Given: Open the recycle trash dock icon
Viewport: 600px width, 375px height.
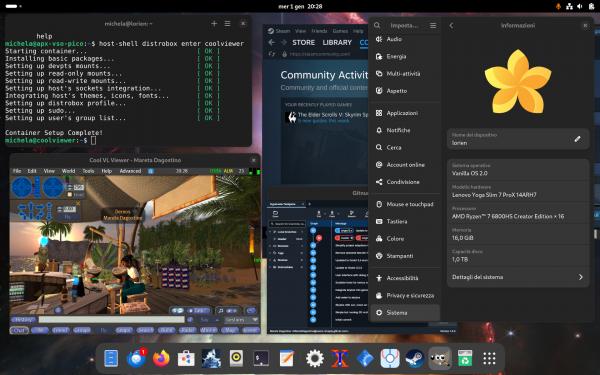Looking at the screenshot, I should 465,359.
